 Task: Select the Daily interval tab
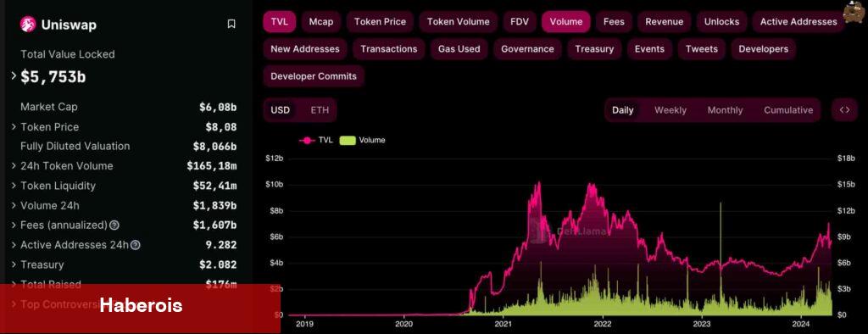pyautogui.click(x=623, y=109)
